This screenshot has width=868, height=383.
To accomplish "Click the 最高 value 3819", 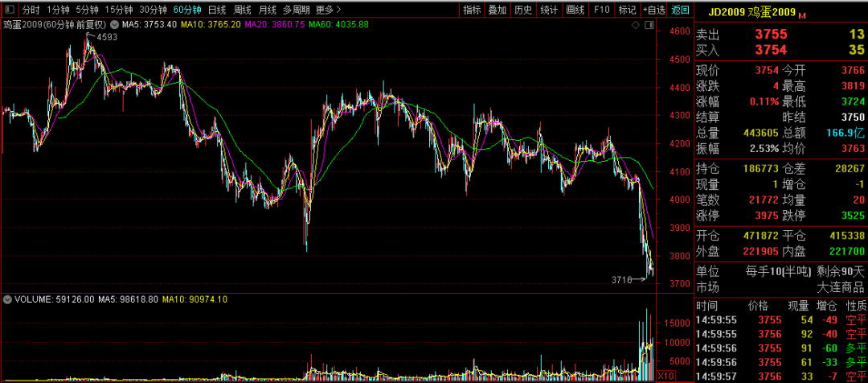I will tap(853, 85).
